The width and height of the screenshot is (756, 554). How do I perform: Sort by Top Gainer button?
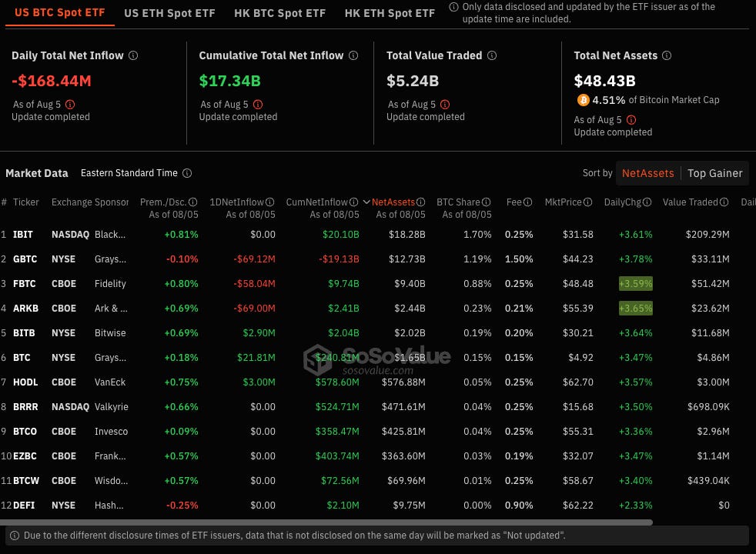pos(715,173)
